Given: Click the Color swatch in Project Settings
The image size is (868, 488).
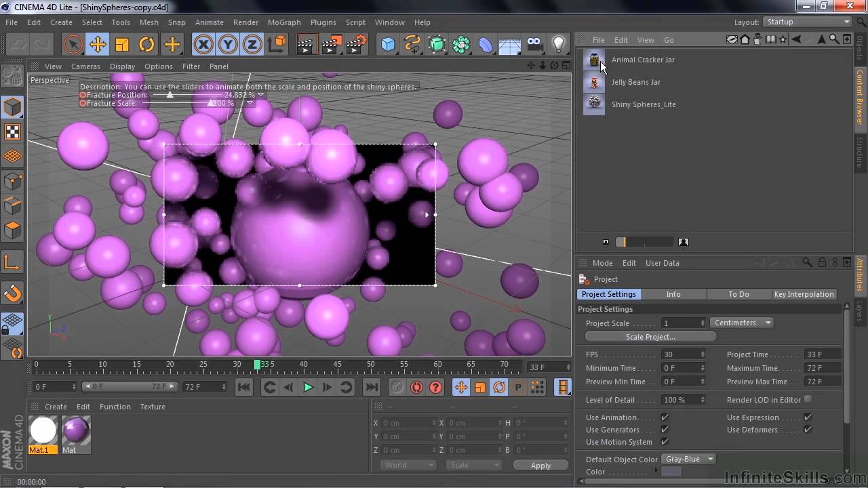Looking at the screenshot, I should pos(671,472).
